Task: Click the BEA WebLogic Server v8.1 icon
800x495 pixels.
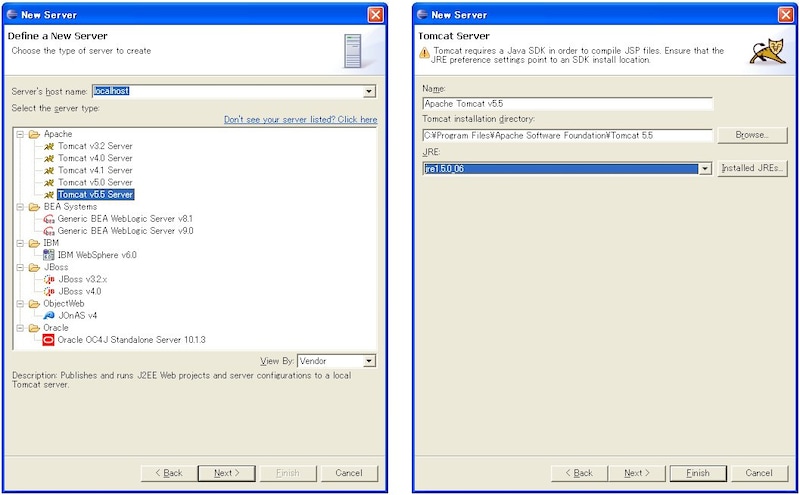Action: (x=49, y=219)
